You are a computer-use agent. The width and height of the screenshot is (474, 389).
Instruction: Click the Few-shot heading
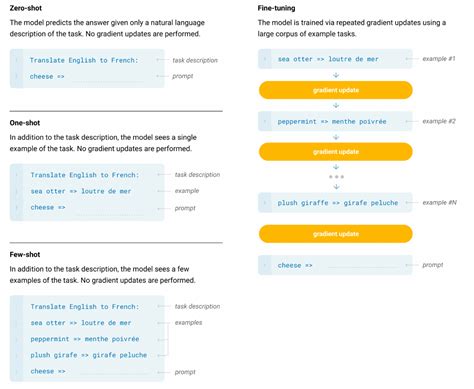25,254
